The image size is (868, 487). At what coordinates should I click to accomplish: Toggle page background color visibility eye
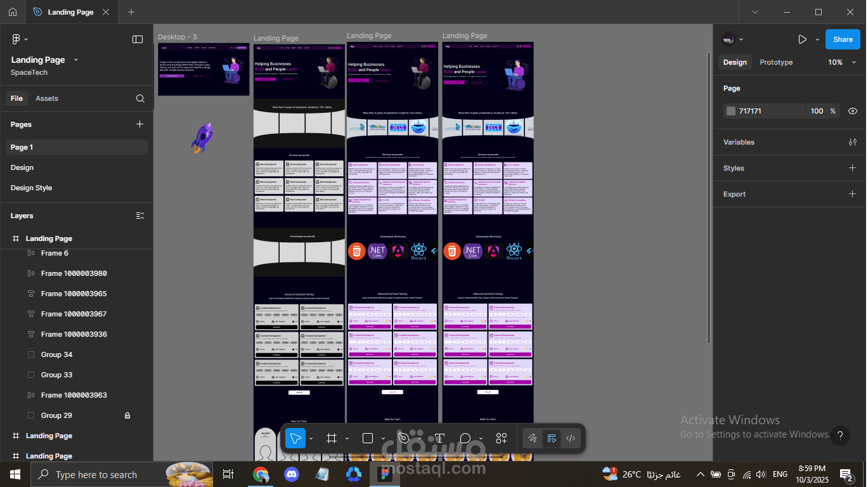pyautogui.click(x=853, y=111)
